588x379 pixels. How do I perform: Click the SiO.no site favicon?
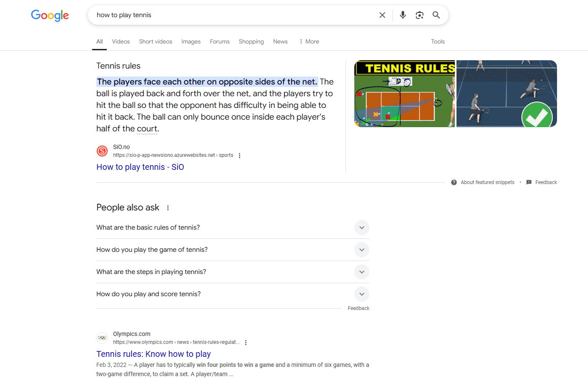pyautogui.click(x=102, y=151)
